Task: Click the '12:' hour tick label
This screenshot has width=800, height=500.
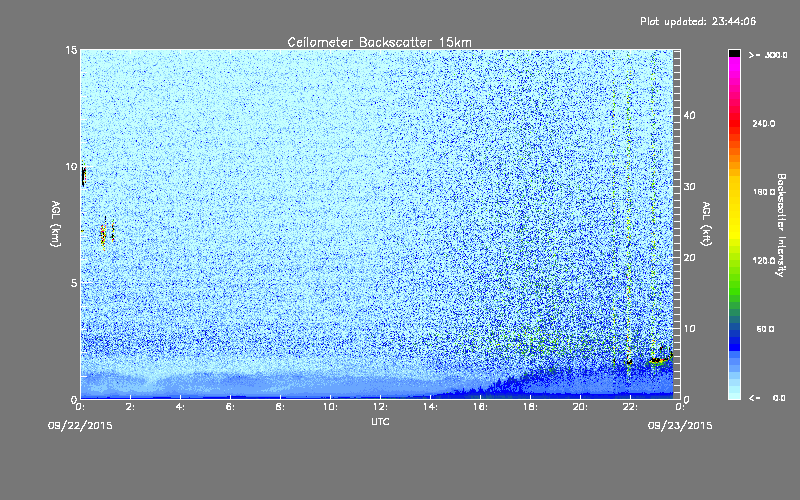Action: 381,407
